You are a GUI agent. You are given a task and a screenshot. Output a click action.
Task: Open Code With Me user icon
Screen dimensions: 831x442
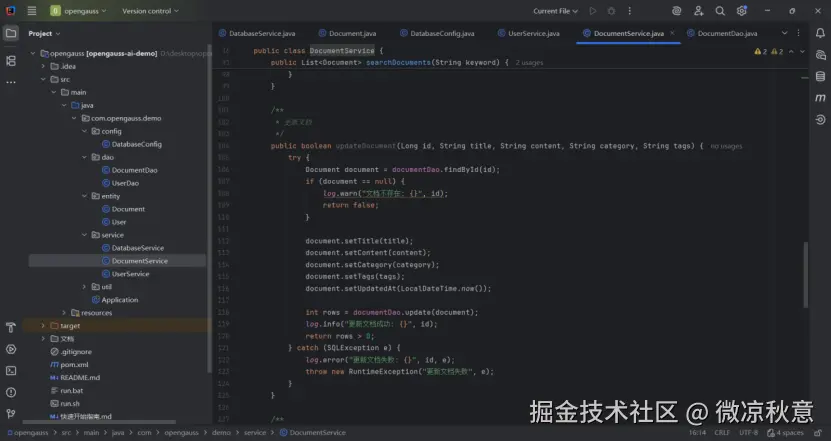(699, 11)
